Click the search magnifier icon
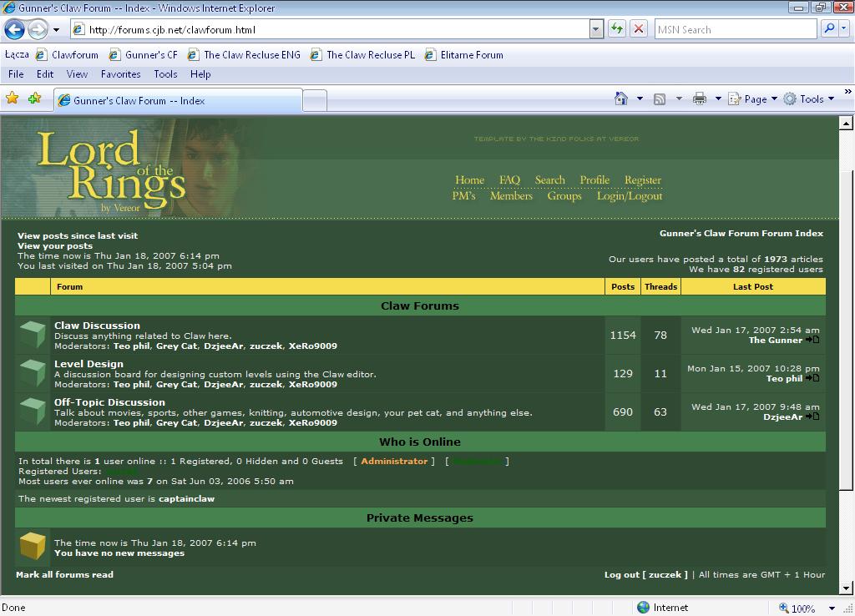 829,29
